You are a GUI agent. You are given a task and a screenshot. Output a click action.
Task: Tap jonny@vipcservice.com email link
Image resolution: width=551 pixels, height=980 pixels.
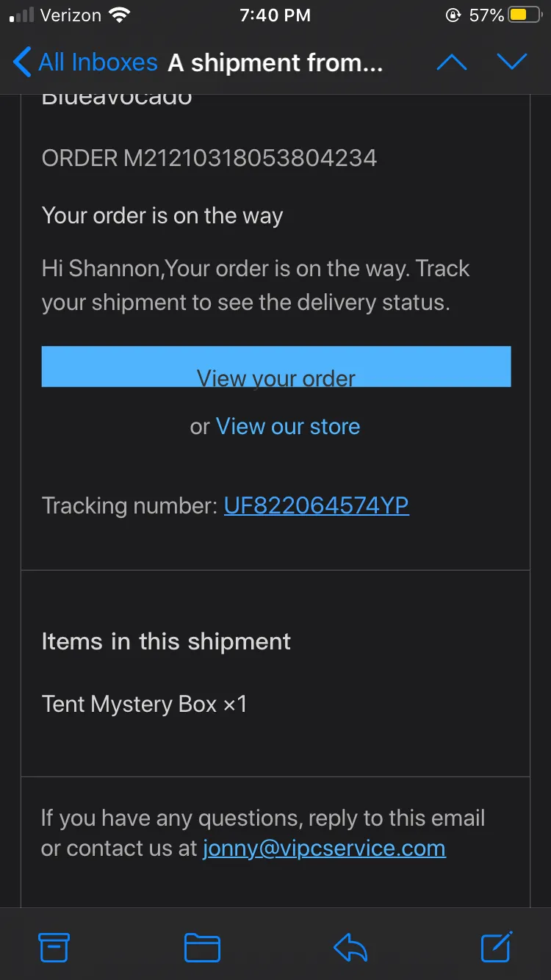click(x=324, y=848)
